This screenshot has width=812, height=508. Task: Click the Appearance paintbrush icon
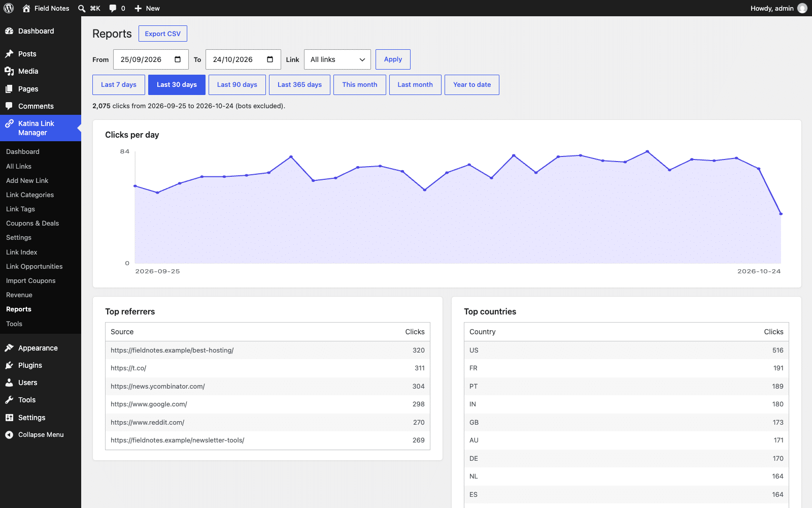(x=9, y=348)
